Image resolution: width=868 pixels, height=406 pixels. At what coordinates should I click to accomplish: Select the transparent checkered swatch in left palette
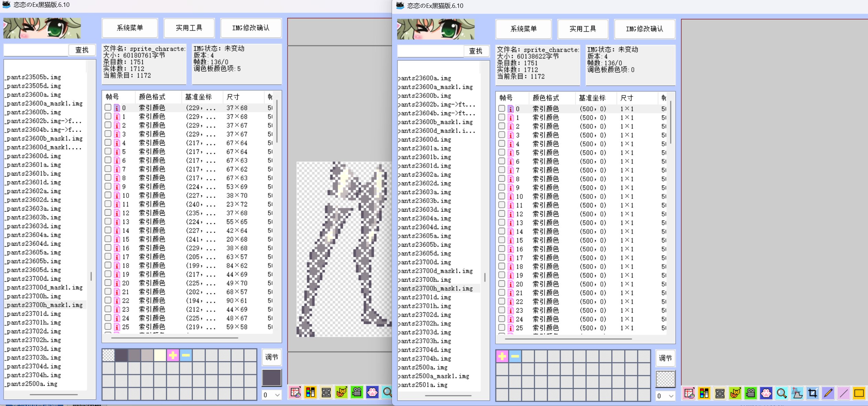click(108, 355)
